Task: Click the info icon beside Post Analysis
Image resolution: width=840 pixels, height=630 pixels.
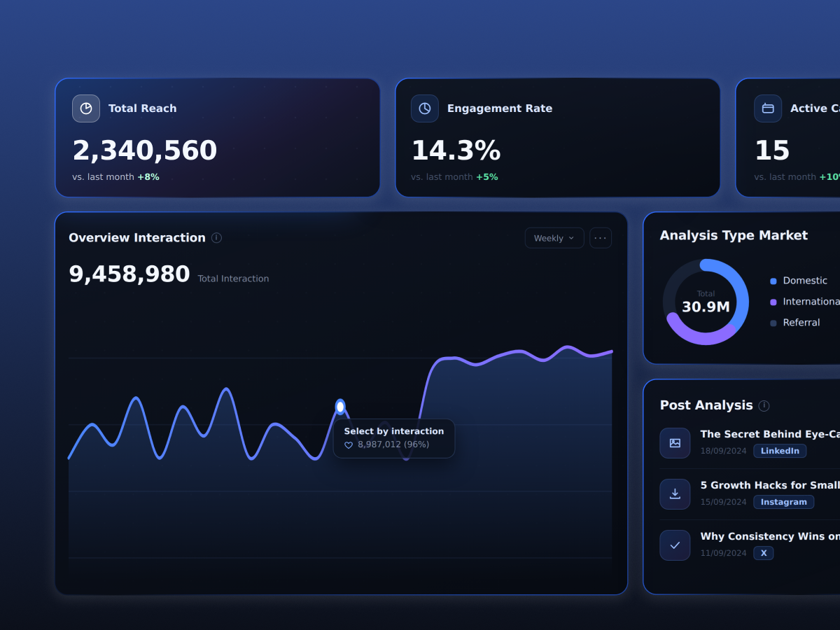Action: (x=764, y=406)
